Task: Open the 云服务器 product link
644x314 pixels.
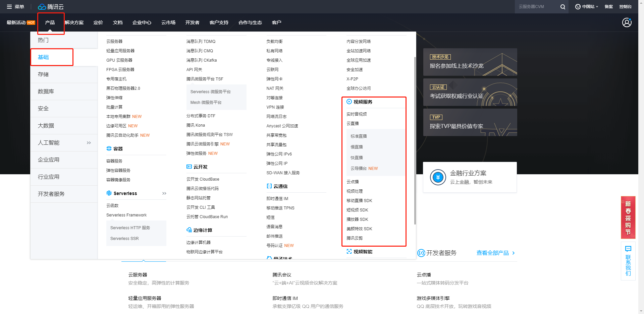Action: coord(114,42)
